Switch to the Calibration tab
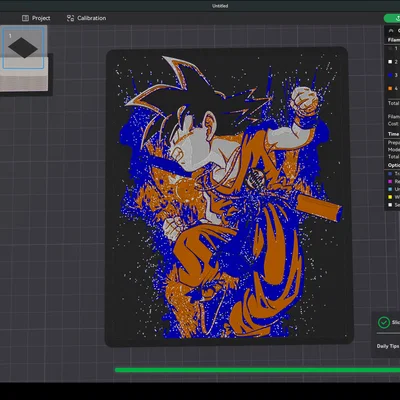This screenshot has width=400, height=400. click(86, 18)
